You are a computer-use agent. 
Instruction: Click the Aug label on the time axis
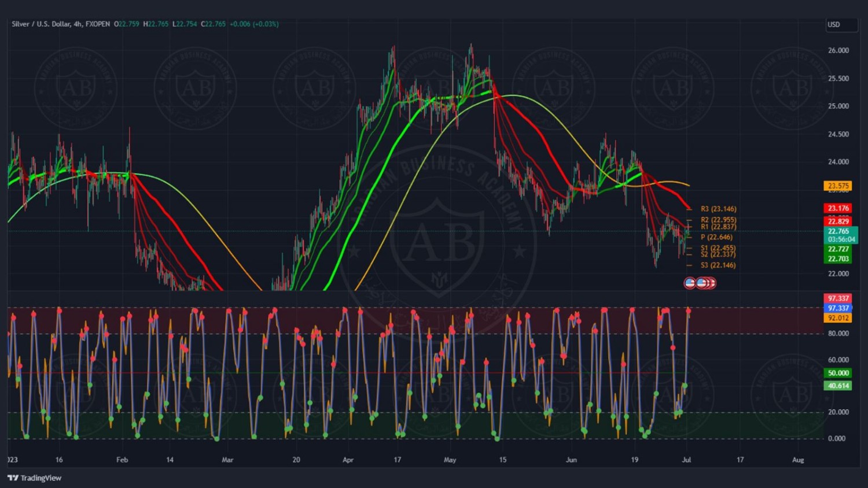pos(798,460)
